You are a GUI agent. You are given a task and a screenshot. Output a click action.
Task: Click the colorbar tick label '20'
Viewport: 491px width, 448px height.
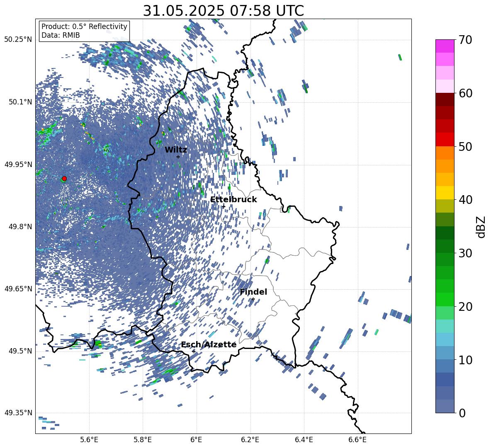(x=465, y=307)
